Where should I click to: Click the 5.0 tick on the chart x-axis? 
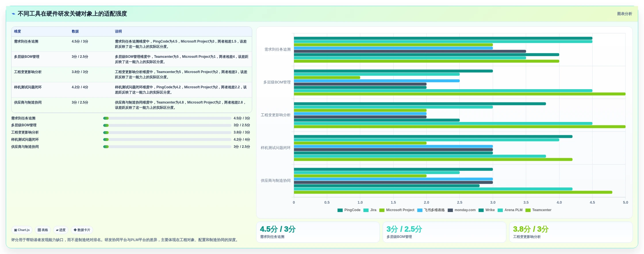pos(625,203)
